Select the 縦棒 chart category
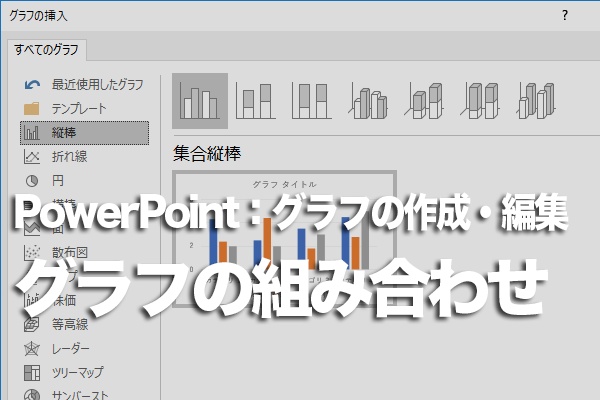 84,133
